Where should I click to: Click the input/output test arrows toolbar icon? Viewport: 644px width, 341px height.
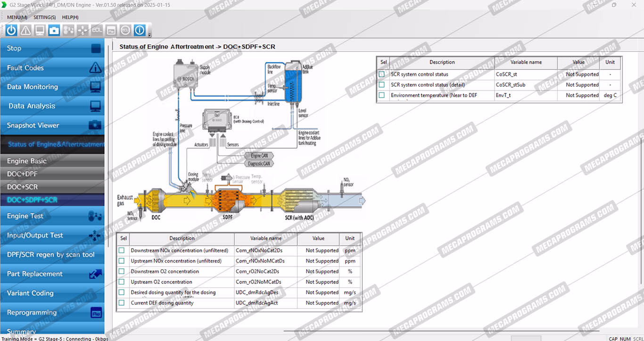coord(83,30)
